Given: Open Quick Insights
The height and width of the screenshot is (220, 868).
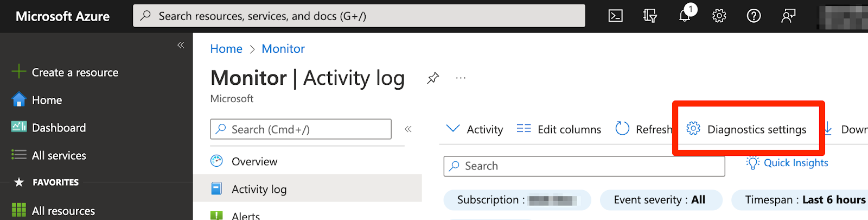Looking at the screenshot, I should (x=787, y=163).
